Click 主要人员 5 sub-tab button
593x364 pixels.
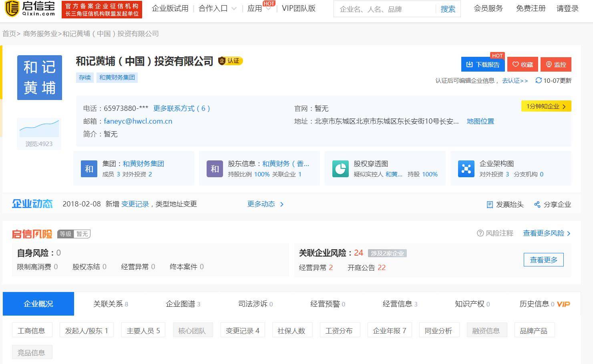pos(143,330)
